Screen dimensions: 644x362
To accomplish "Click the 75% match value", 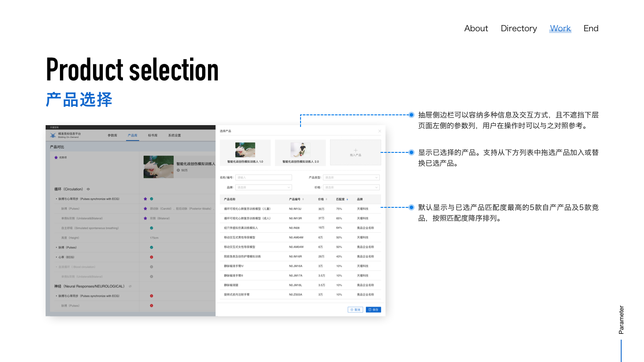I will pos(339,209).
